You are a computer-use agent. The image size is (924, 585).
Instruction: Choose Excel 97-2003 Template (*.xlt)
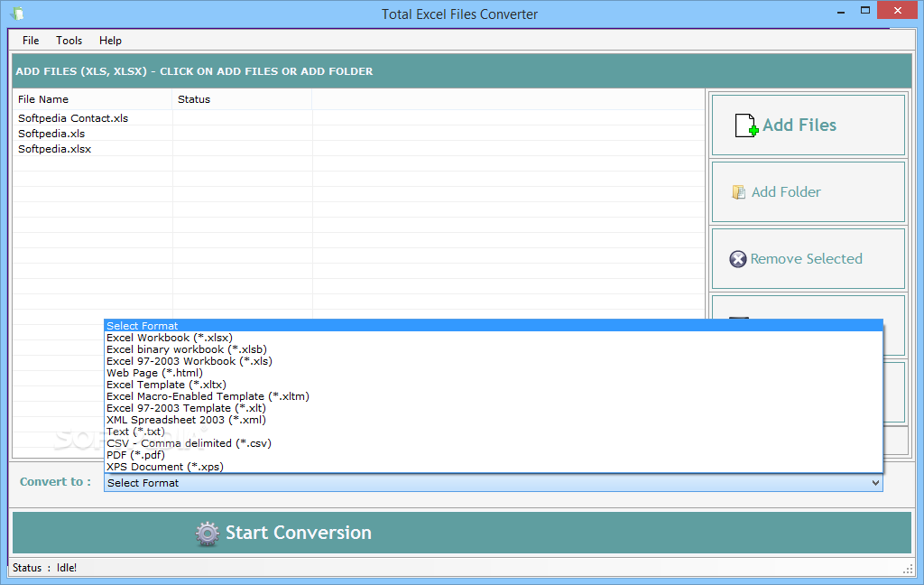494,409
